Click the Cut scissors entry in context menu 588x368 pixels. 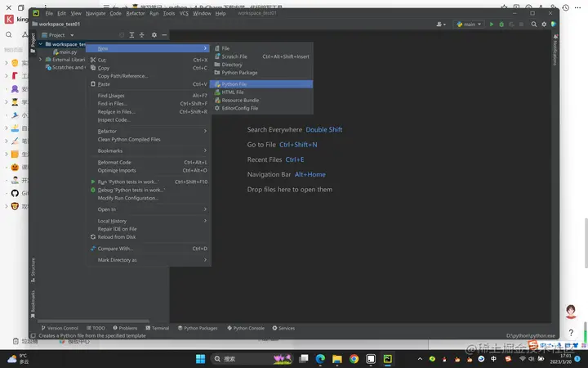click(x=149, y=60)
